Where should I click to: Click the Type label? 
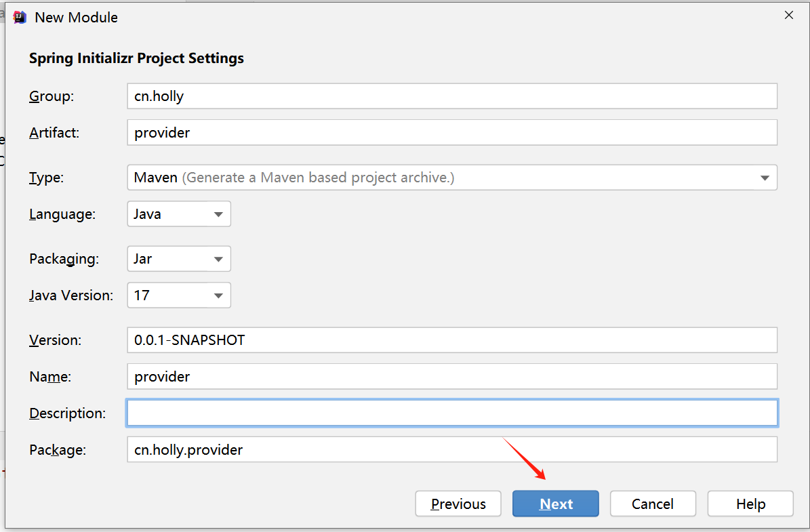tap(46, 178)
